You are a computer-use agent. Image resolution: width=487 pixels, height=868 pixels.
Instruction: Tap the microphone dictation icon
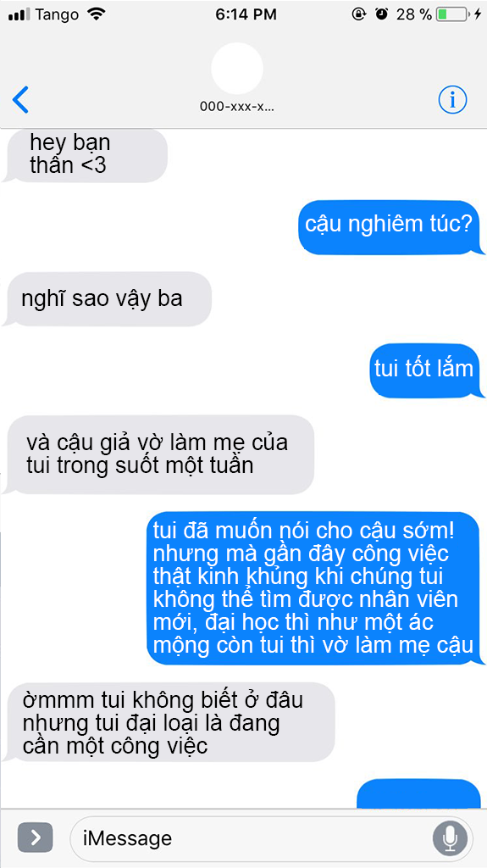point(450,838)
